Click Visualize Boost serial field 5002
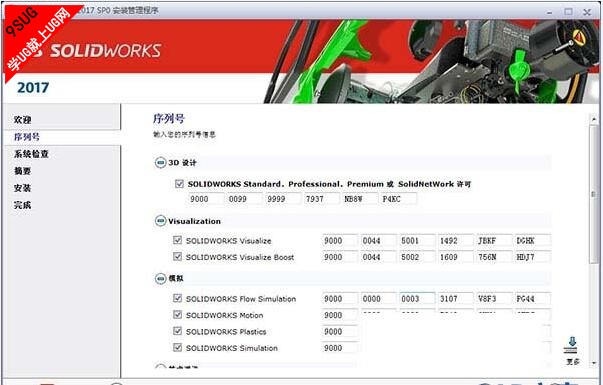603x385 pixels. (x=417, y=257)
